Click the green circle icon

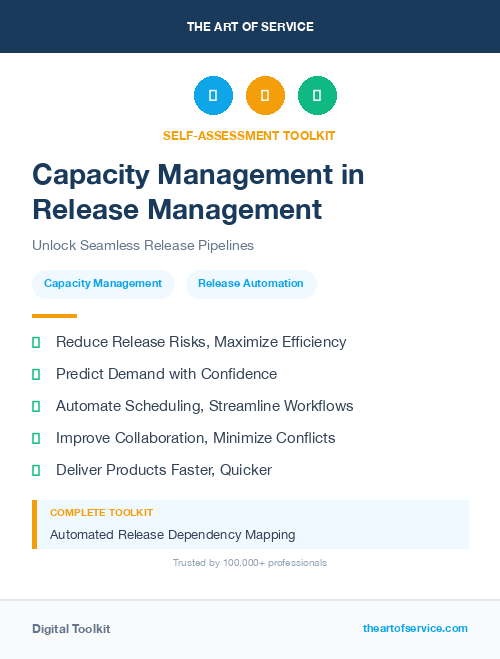(317, 95)
